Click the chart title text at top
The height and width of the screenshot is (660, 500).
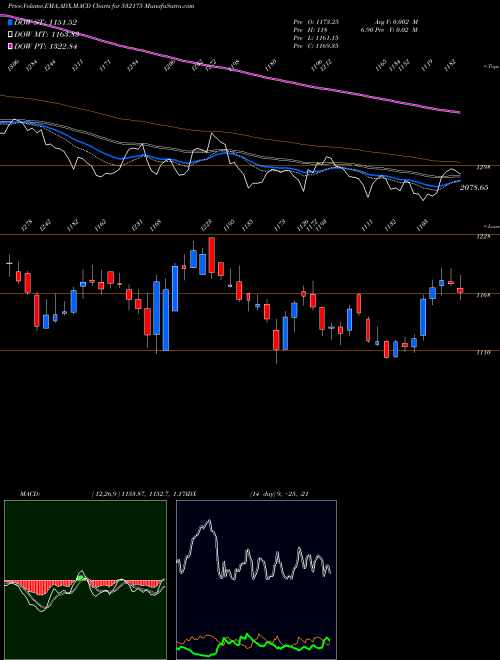pos(101,7)
